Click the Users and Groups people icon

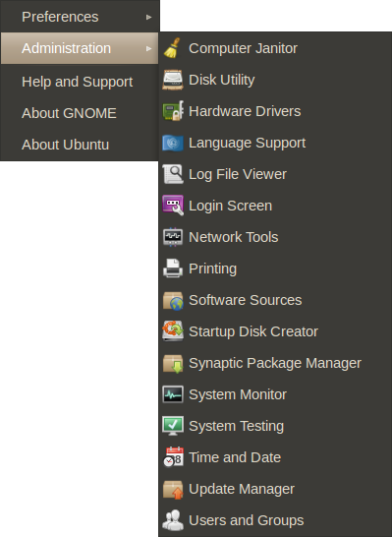tap(173, 520)
